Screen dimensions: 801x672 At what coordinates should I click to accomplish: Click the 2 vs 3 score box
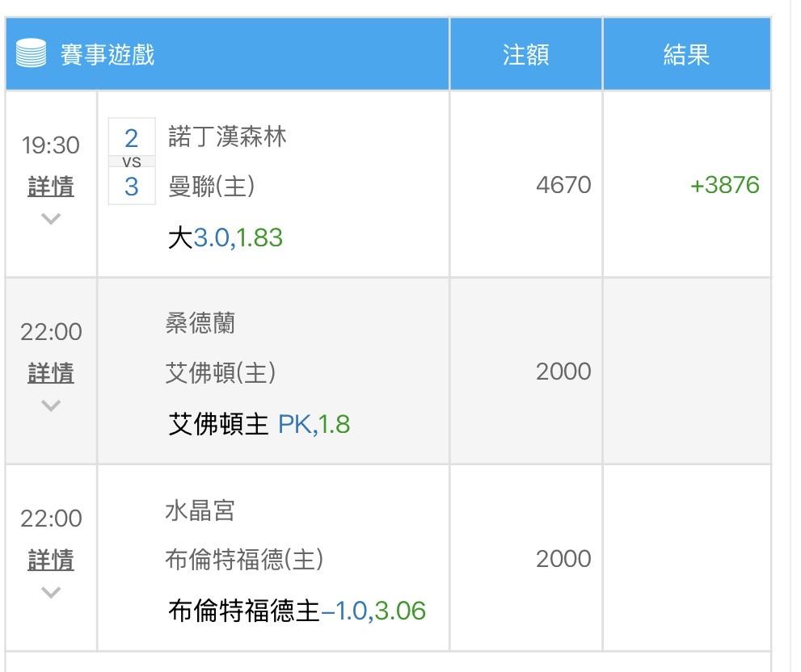tap(132, 162)
